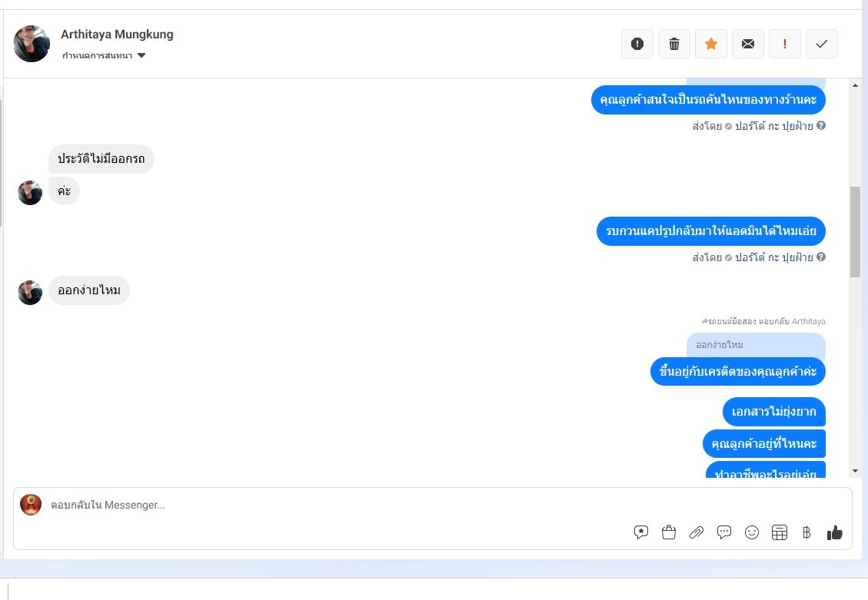Click help icon beside first sender label
Image resolution: width=868 pixels, height=600 pixels.
821,125
